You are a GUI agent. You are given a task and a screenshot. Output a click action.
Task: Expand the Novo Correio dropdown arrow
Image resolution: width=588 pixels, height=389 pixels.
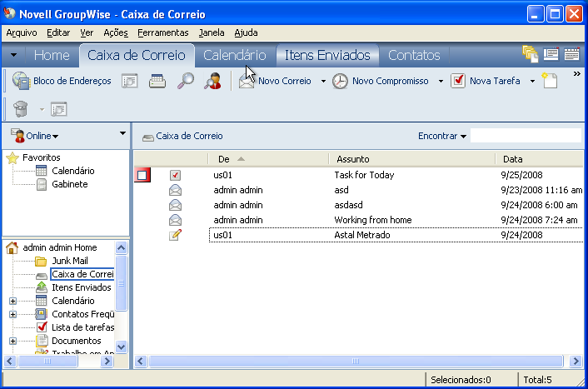tap(323, 82)
